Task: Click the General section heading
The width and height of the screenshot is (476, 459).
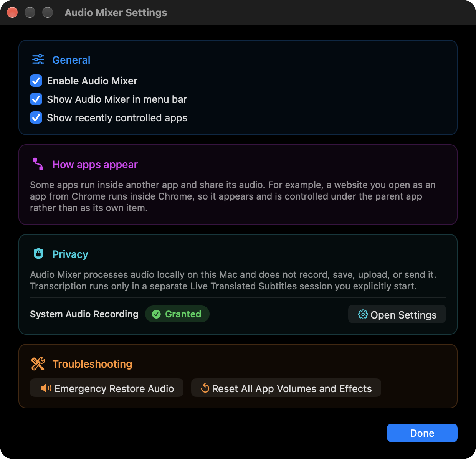Action: pyautogui.click(x=71, y=60)
